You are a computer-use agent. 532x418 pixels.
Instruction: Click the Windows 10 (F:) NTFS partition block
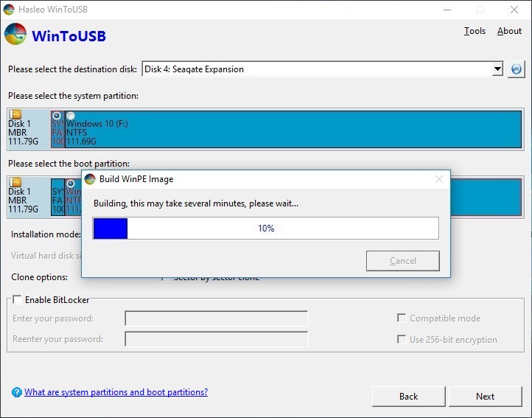(293, 129)
